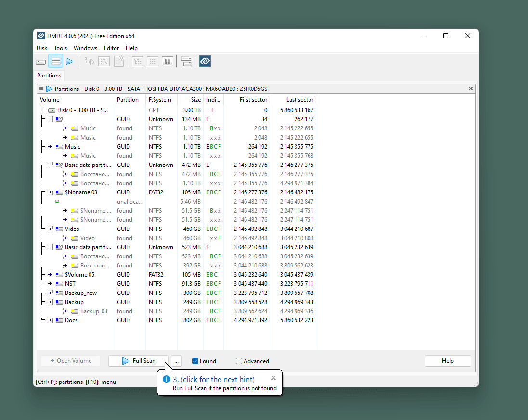The height and width of the screenshot is (420, 528).
Task: Click the blue Full Scan toolbar arrow
Action: (x=70, y=61)
